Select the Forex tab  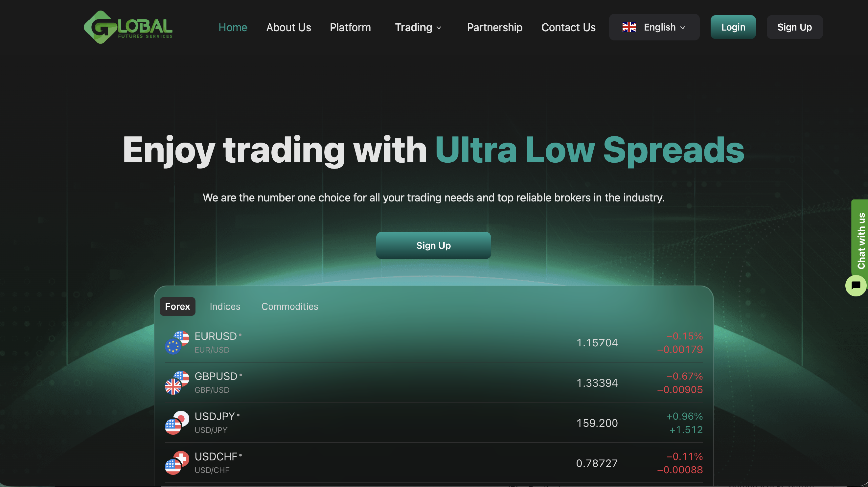[177, 306]
